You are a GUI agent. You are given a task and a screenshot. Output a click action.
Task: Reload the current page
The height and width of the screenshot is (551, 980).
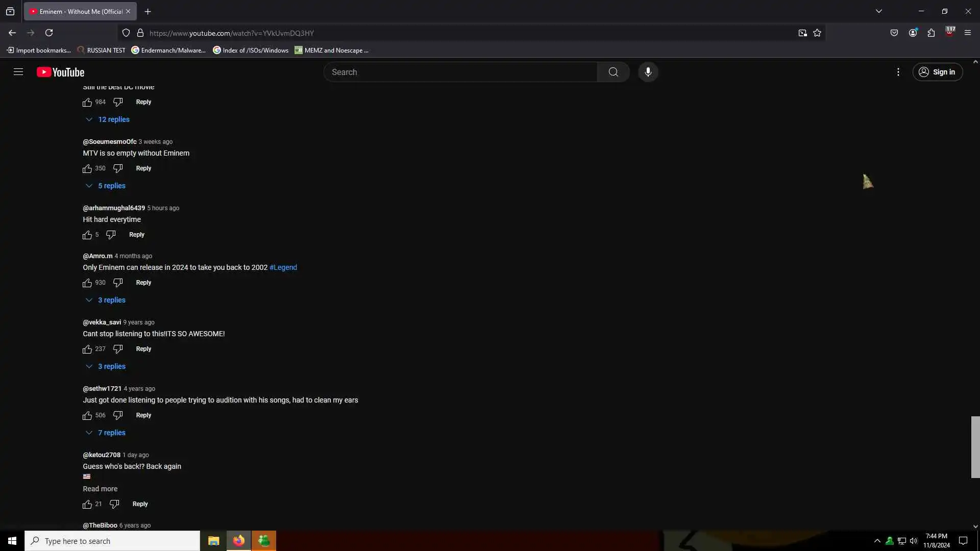coord(49,33)
